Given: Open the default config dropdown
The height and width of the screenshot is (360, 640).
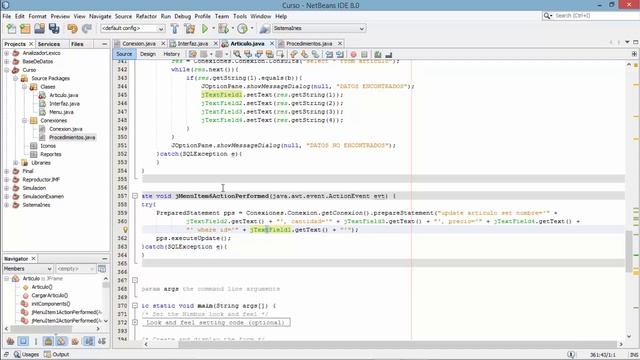Looking at the screenshot, I should [133, 28].
